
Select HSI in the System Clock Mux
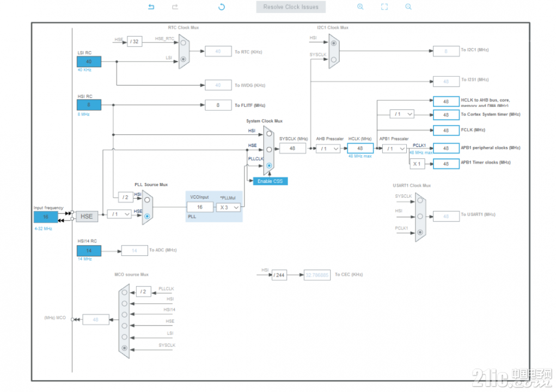(270, 133)
